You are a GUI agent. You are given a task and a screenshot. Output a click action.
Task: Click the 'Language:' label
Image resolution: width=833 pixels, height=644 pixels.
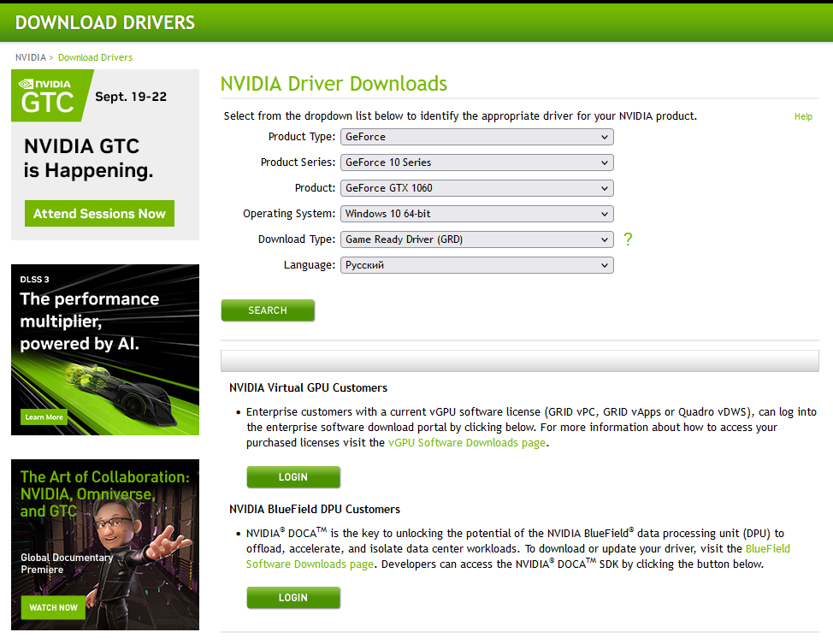pyautogui.click(x=310, y=264)
